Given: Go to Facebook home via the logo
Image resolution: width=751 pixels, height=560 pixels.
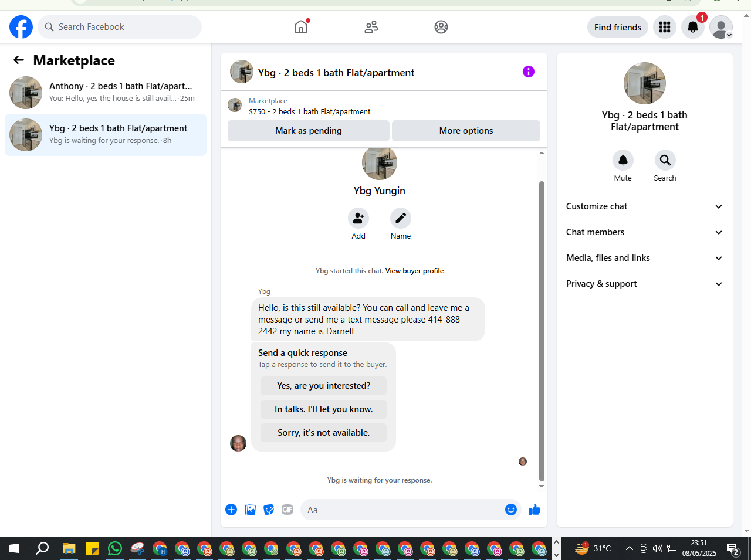Looking at the screenshot, I should click(21, 27).
